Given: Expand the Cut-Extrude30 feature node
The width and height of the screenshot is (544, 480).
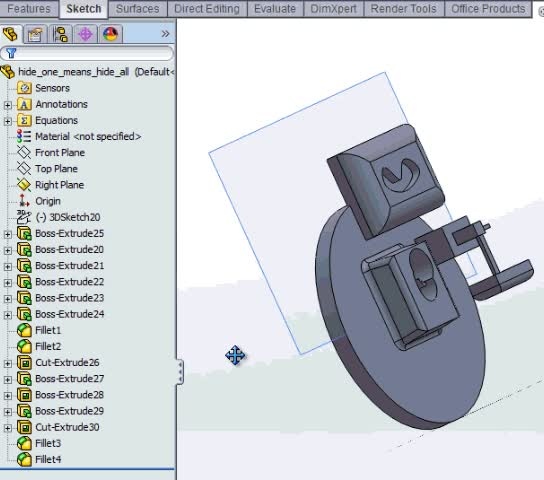Looking at the screenshot, I should (x=8, y=428).
